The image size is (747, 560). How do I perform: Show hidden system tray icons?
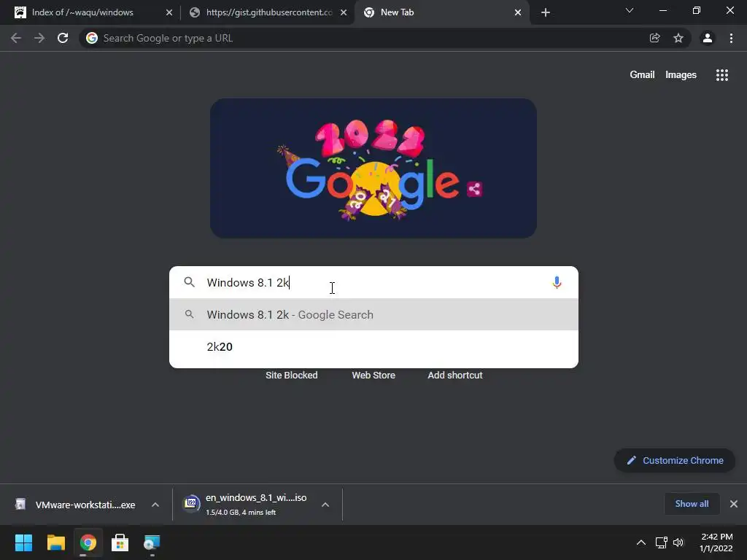coord(641,542)
